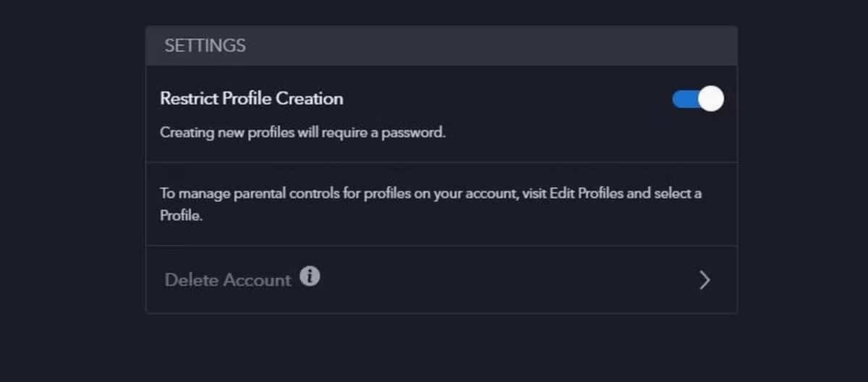The image size is (868, 382).
Task: Click the password requirement description text
Action: 302,133
